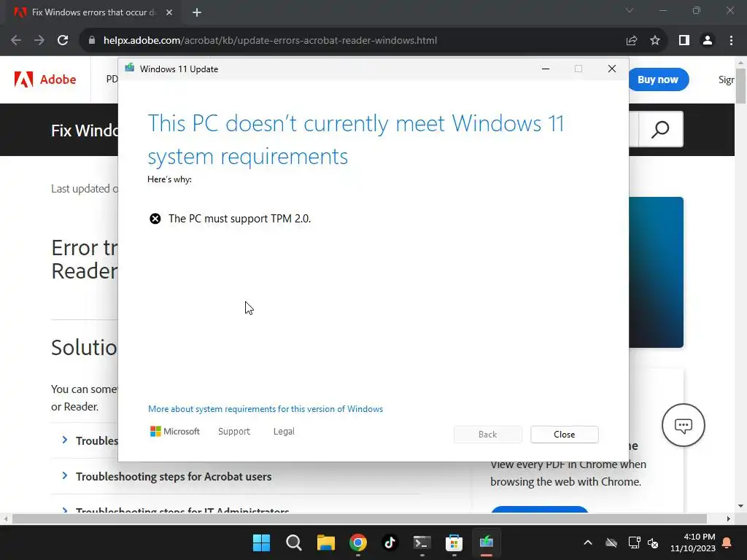Click the Adobe search magnifier button
747x560 pixels.
tap(660, 129)
